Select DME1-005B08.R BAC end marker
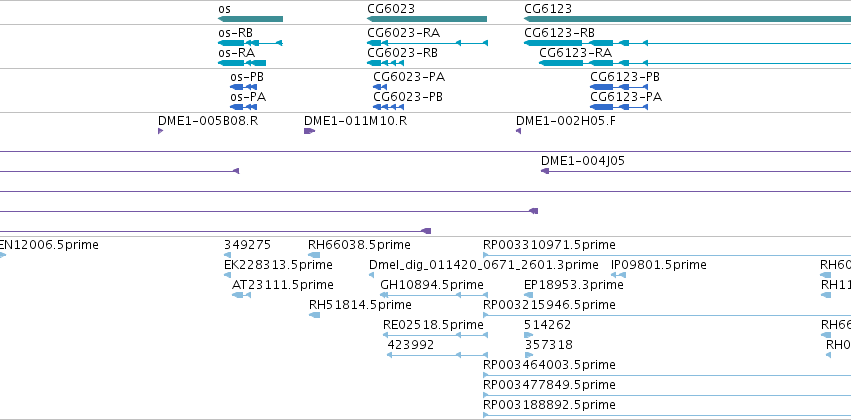 click(x=161, y=131)
